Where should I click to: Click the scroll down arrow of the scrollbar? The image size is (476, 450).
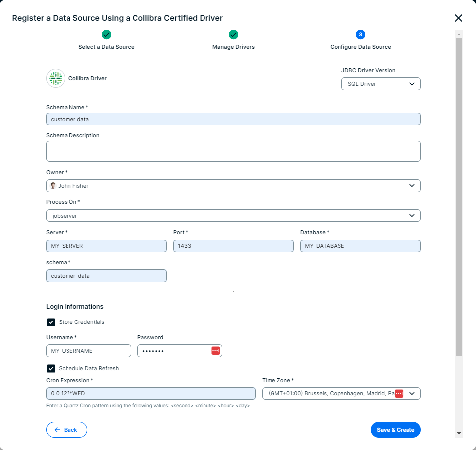tap(459, 433)
